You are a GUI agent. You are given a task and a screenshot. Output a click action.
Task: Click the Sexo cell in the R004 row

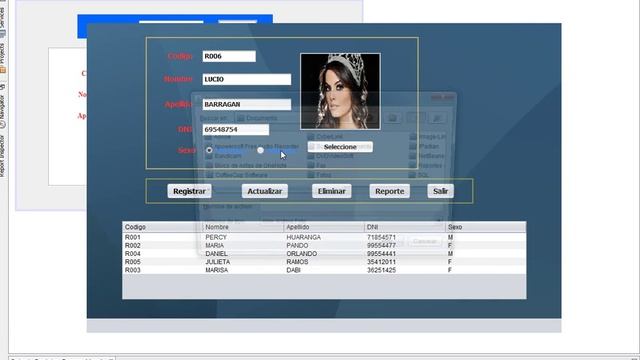(x=486, y=253)
